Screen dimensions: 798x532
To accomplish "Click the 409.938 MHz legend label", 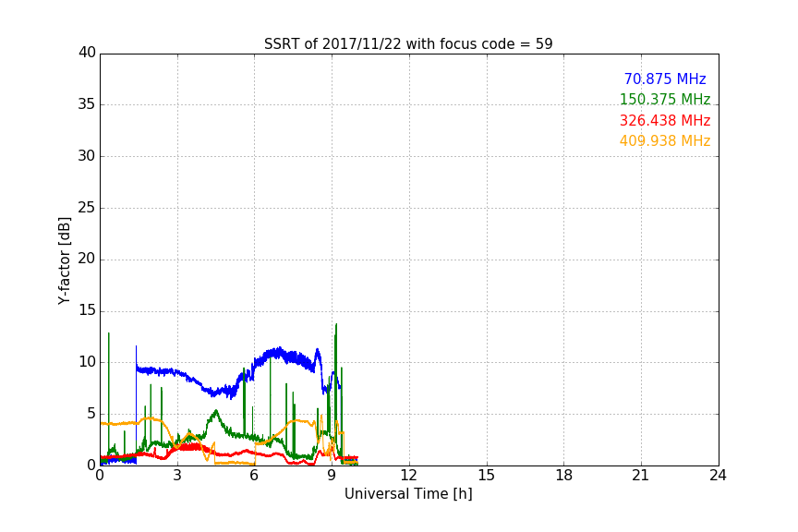I will [665, 141].
